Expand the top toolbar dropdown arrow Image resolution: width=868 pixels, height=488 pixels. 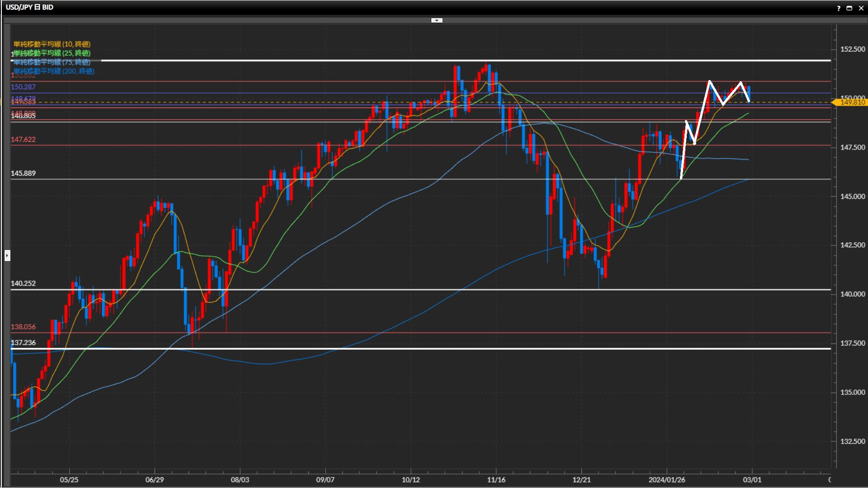coord(437,20)
